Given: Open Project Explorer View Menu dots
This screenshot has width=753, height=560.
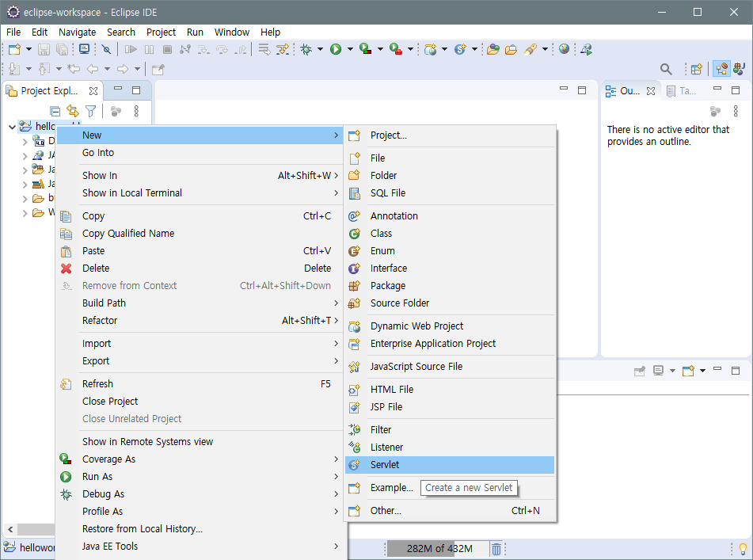Looking at the screenshot, I should (x=136, y=112).
